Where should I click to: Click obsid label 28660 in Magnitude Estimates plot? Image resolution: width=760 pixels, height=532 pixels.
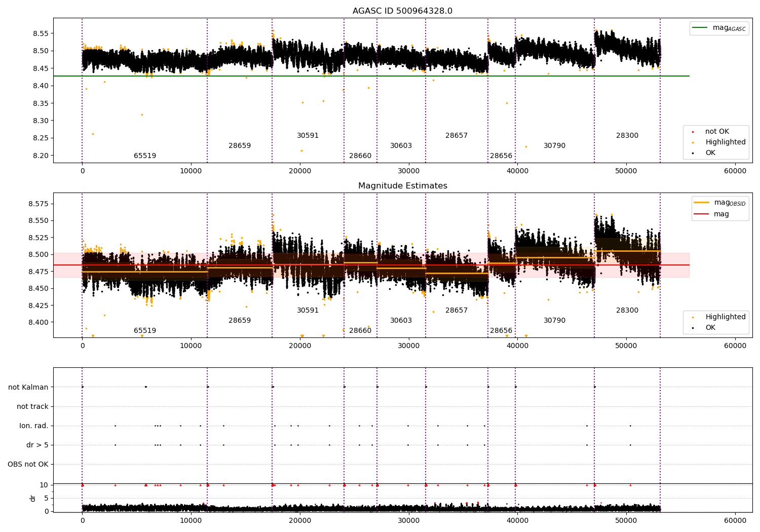pos(360,331)
